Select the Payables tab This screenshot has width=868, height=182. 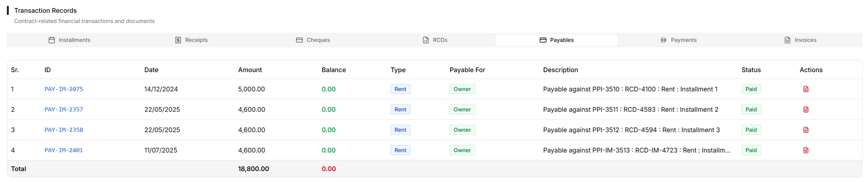[x=557, y=40]
